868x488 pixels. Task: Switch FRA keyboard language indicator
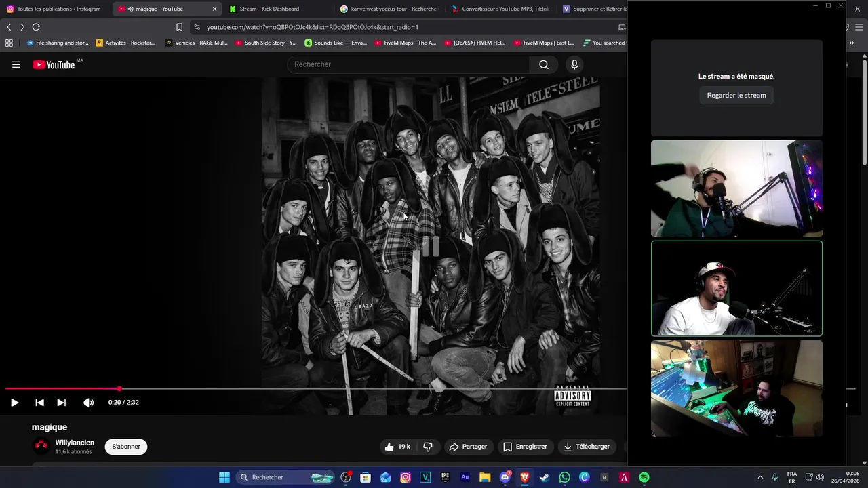coord(792,477)
